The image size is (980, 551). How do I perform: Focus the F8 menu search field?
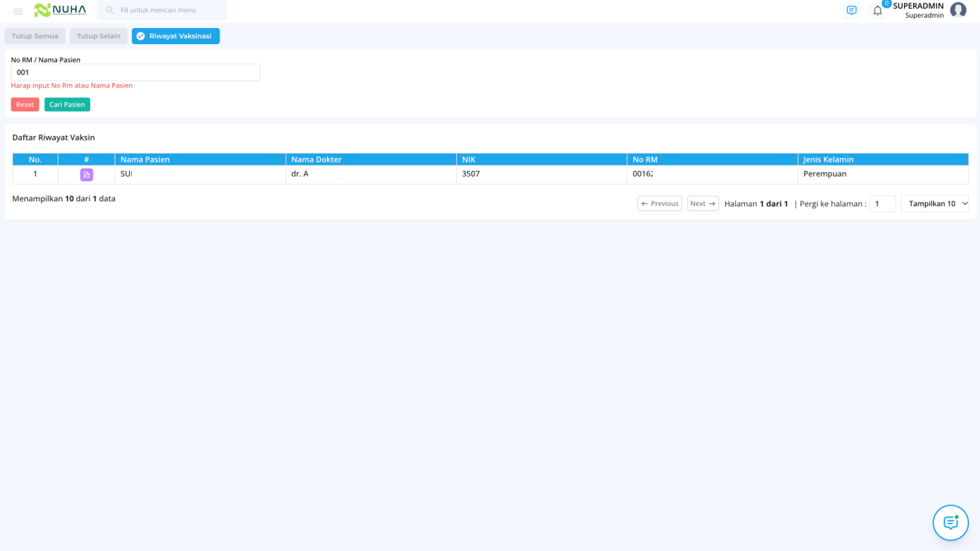(162, 10)
